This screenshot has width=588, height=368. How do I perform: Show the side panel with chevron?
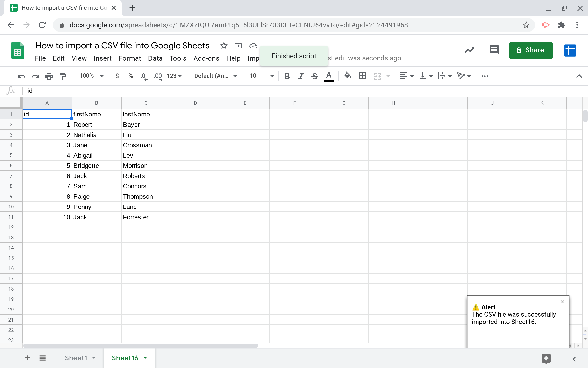coord(574,359)
